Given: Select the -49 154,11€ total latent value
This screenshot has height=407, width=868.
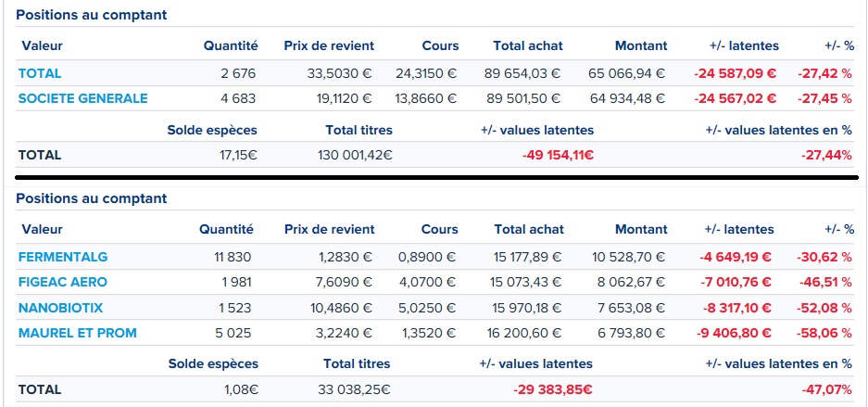Looking at the screenshot, I should (558, 156).
